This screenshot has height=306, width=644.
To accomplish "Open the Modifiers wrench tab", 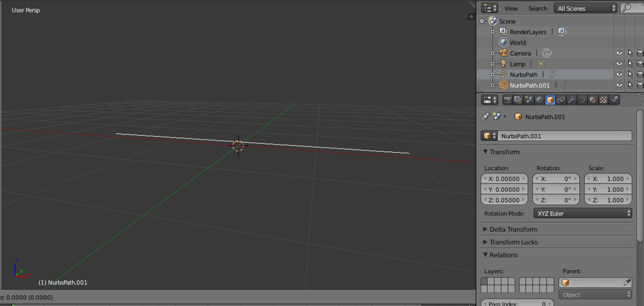I will coord(572,100).
